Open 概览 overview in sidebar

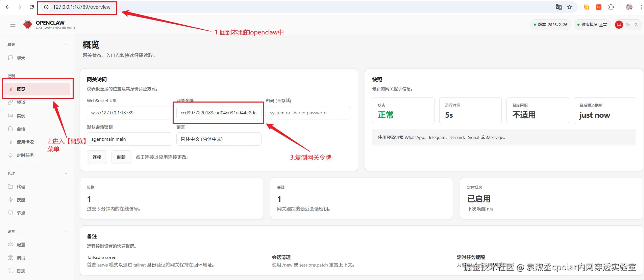click(x=37, y=89)
